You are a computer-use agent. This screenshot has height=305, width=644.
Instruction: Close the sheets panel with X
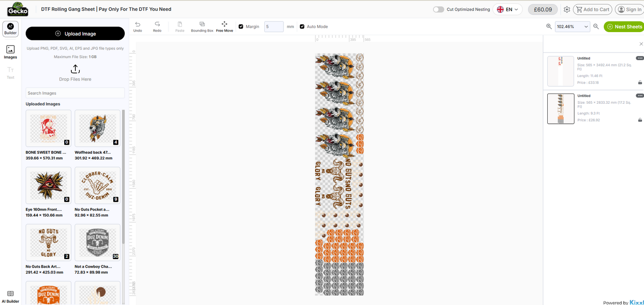click(641, 44)
